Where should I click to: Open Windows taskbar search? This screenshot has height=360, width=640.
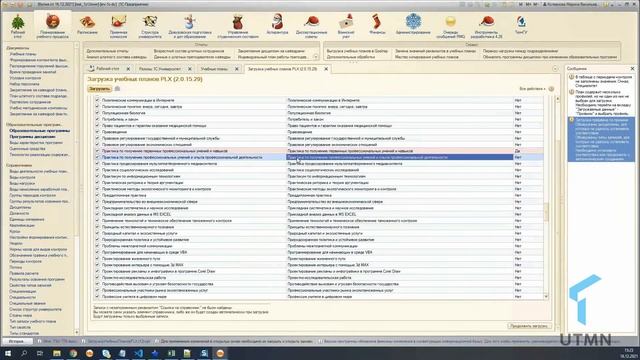click(x=24, y=353)
